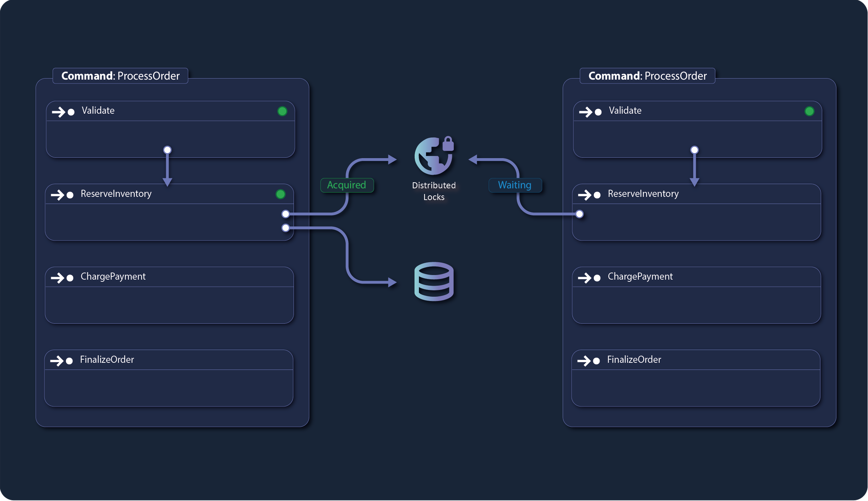Image resolution: width=868 pixels, height=501 pixels.
Task: Click green status dot on left Validate
Action: coord(282,111)
